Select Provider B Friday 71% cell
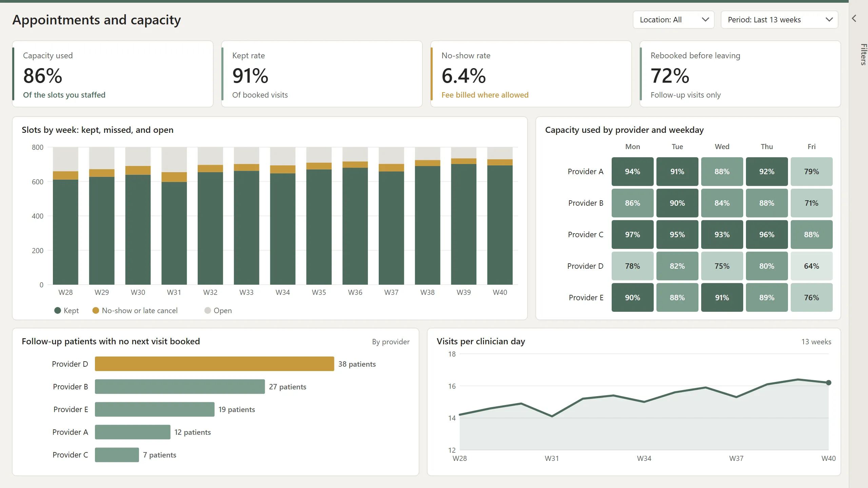This screenshot has width=868, height=488. coord(811,203)
